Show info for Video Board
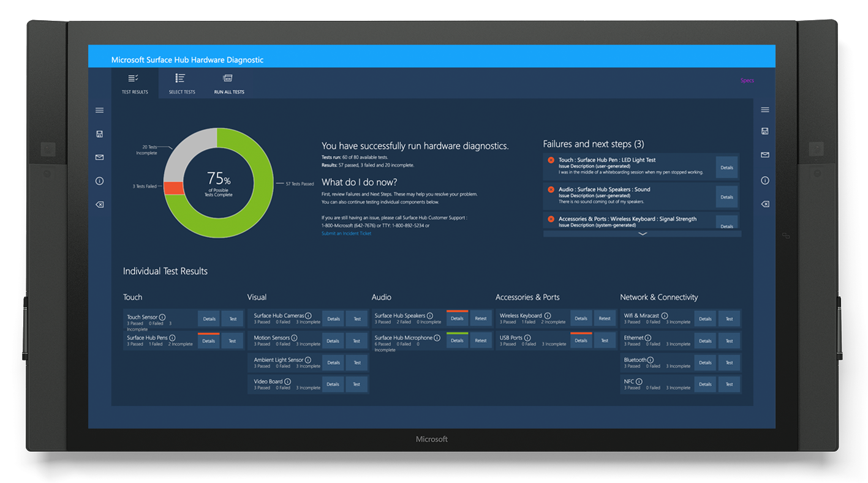Image resolution: width=868 pixels, height=483 pixels. 288,381
